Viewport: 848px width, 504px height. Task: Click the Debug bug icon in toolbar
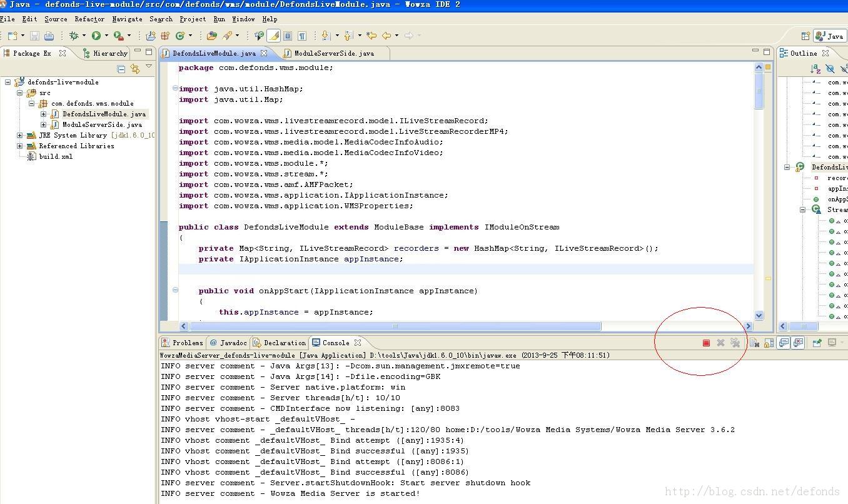tap(74, 36)
